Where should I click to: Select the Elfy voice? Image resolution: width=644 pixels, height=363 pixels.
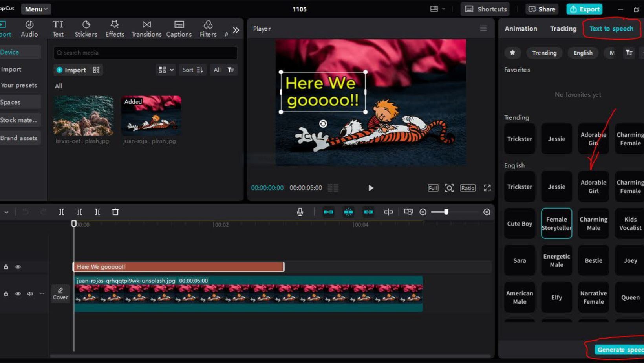point(556,297)
